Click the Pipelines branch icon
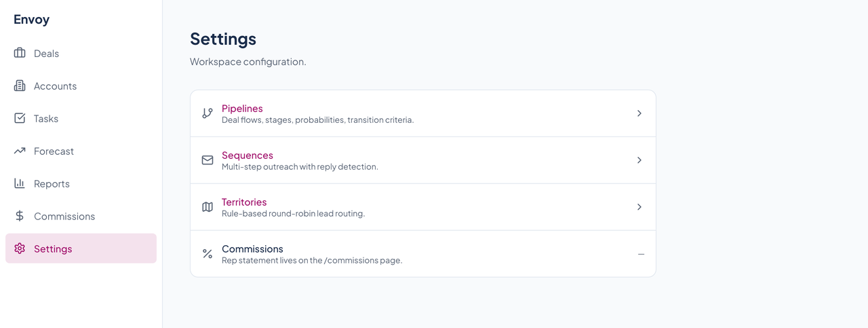This screenshot has height=328, width=868. click(208, 113)
